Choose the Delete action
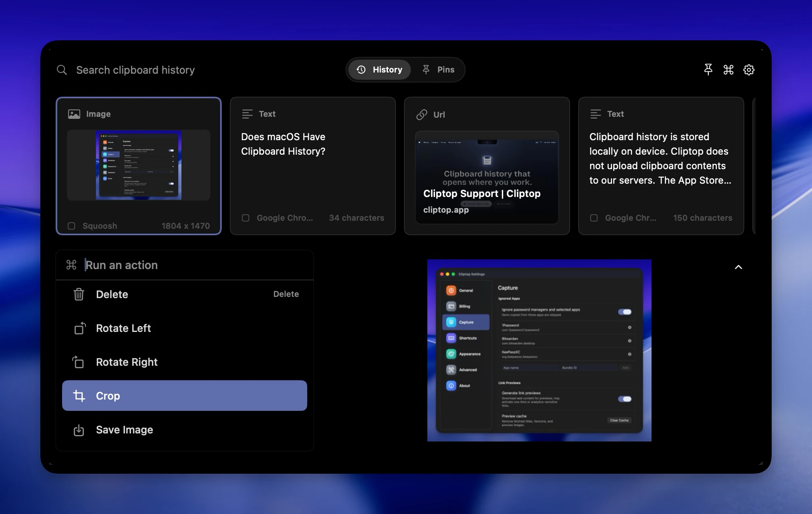This screenshot has height=514, width=812. click(185, 294)
